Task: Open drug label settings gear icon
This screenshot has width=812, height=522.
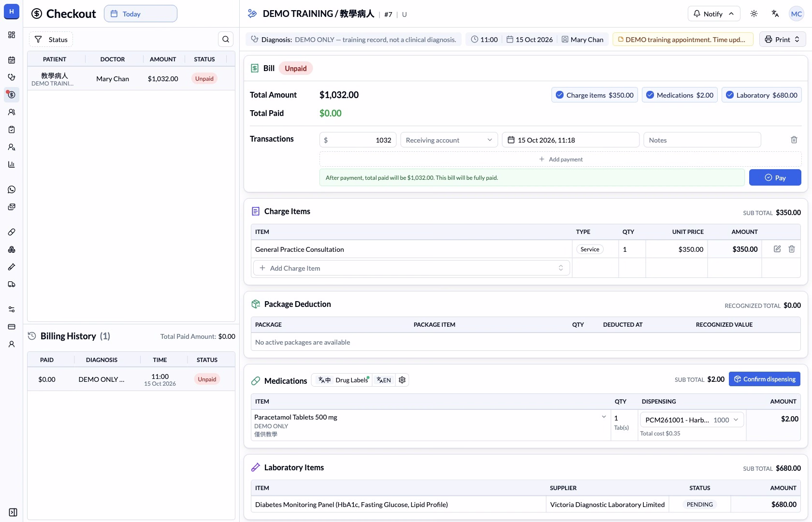Action: click(x=402, y=380)
